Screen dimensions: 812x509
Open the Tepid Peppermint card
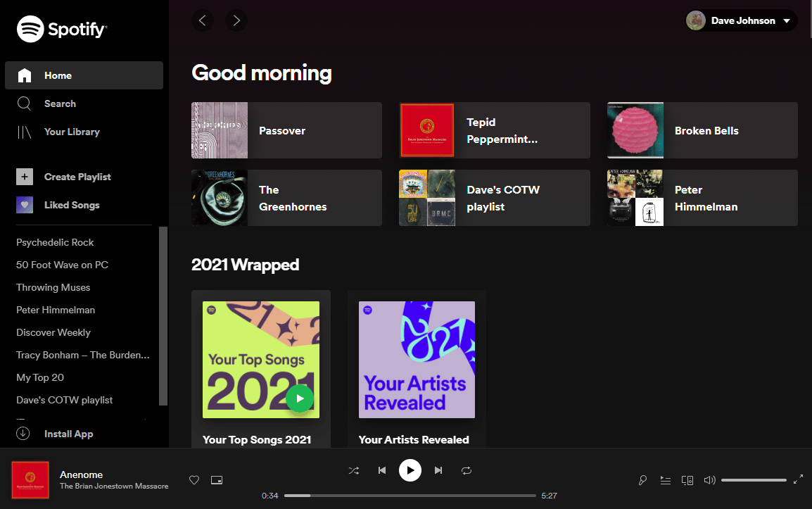(495, 130)
